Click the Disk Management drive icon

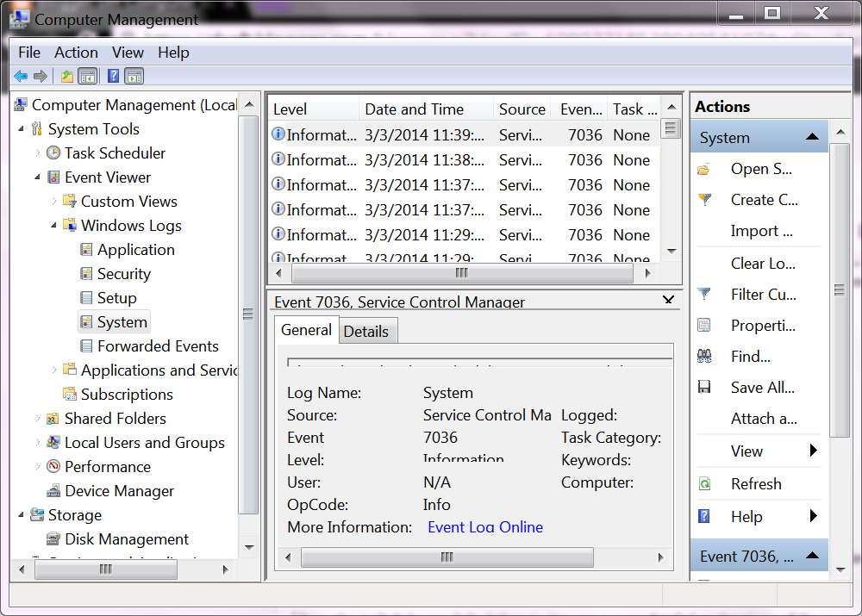click(53, 539)
